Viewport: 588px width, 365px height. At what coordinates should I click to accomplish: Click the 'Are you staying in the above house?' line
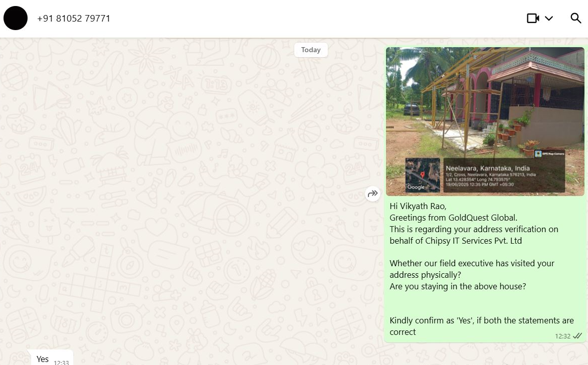458,286
